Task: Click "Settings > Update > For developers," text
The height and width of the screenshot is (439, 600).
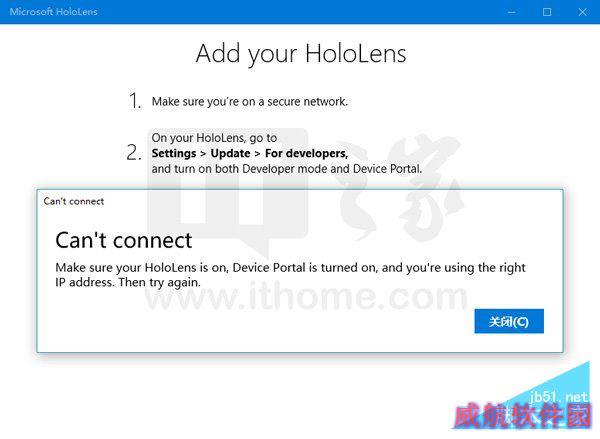Action: [249, 153]
